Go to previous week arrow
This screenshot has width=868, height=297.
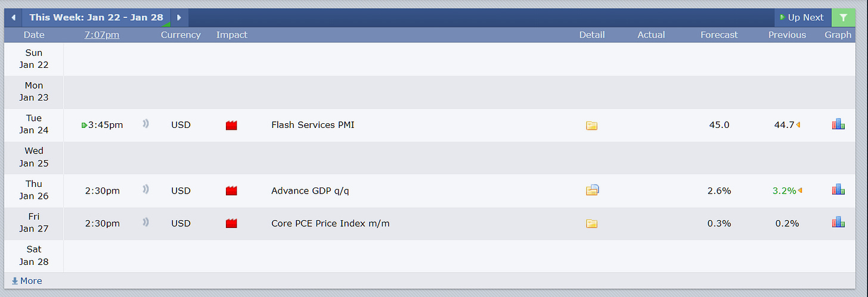point(13,18)
